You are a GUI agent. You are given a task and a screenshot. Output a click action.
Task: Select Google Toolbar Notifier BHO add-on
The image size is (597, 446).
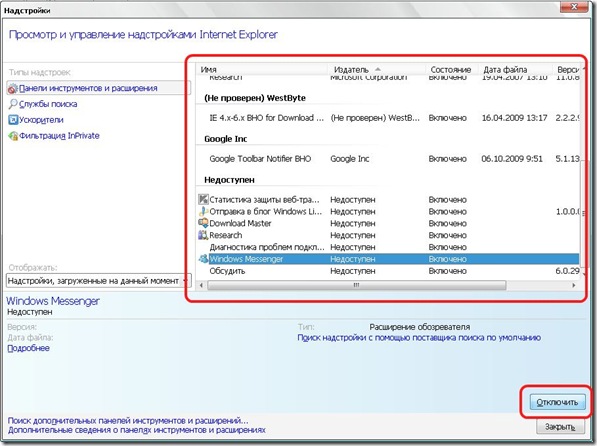[x=388, y=159]
